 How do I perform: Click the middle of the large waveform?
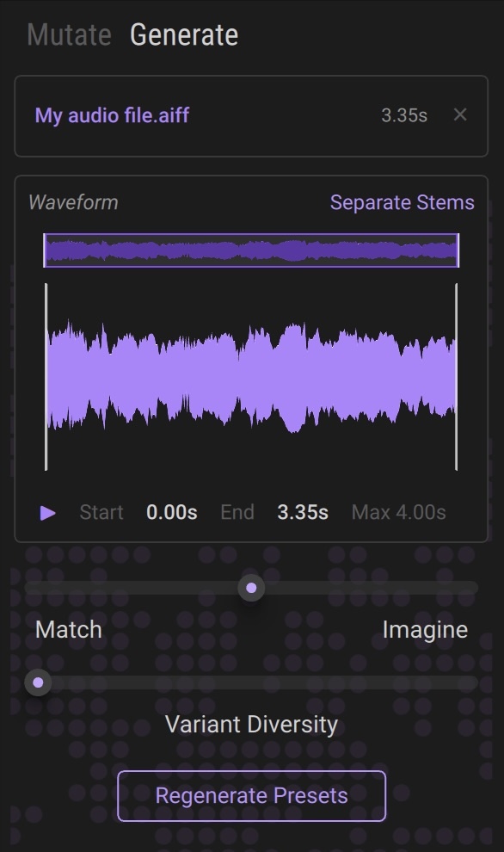tap(251, 377)
